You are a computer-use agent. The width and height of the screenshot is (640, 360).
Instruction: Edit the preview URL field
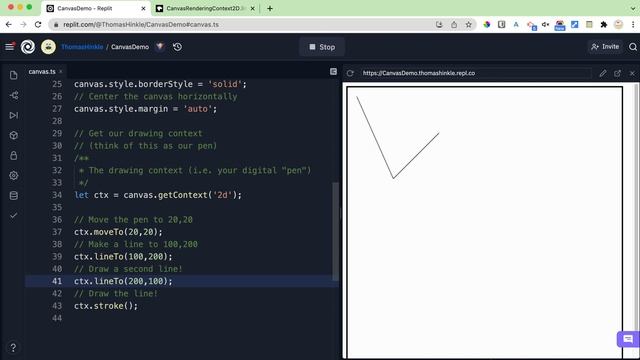click(x=476, y=73)
